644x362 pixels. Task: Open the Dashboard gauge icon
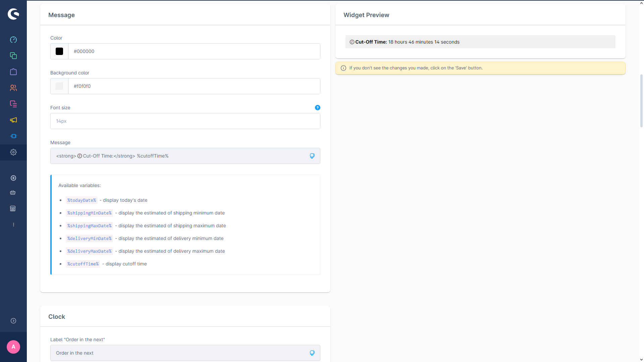pos(13,40)
